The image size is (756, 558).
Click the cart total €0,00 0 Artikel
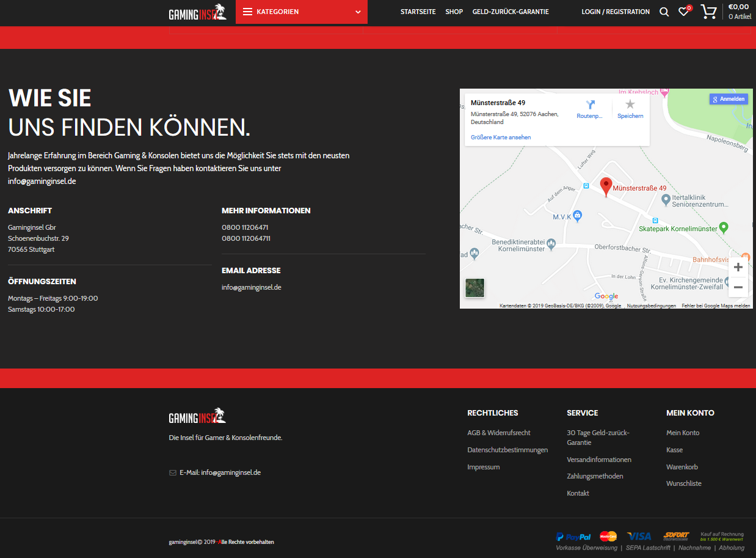(x=740, y=12)
